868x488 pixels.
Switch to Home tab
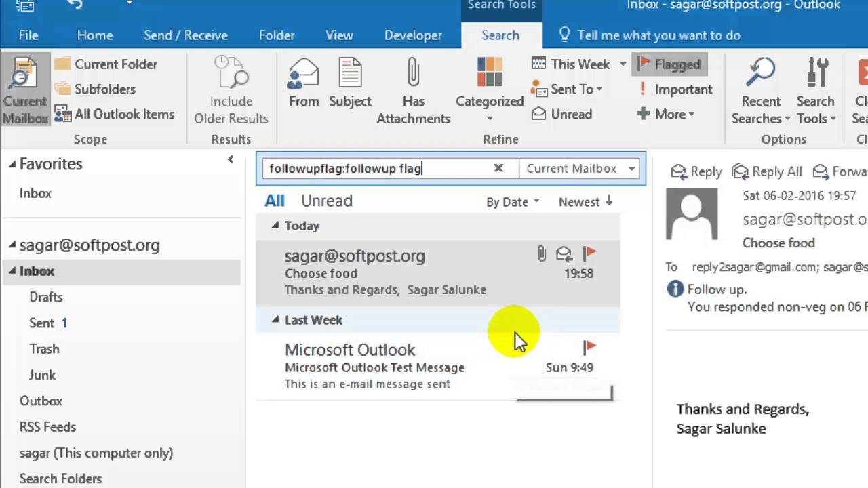click(x=95, y=35)
